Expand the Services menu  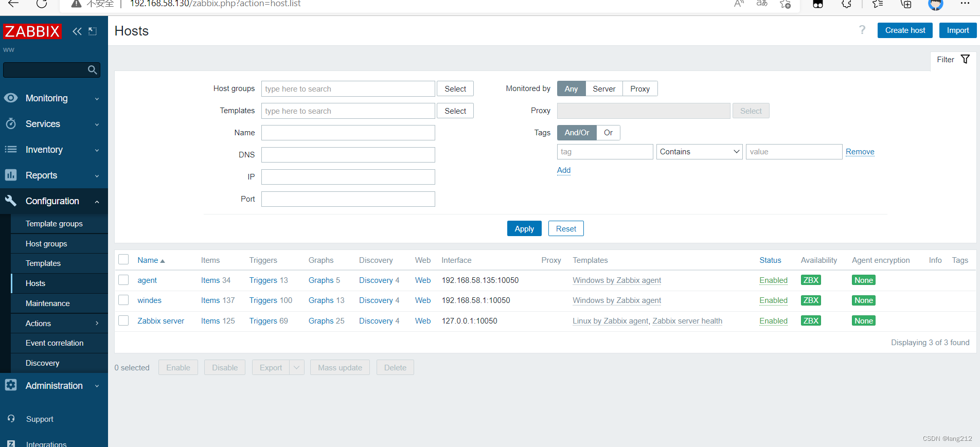pyautogui.click(x=97, y=124)
